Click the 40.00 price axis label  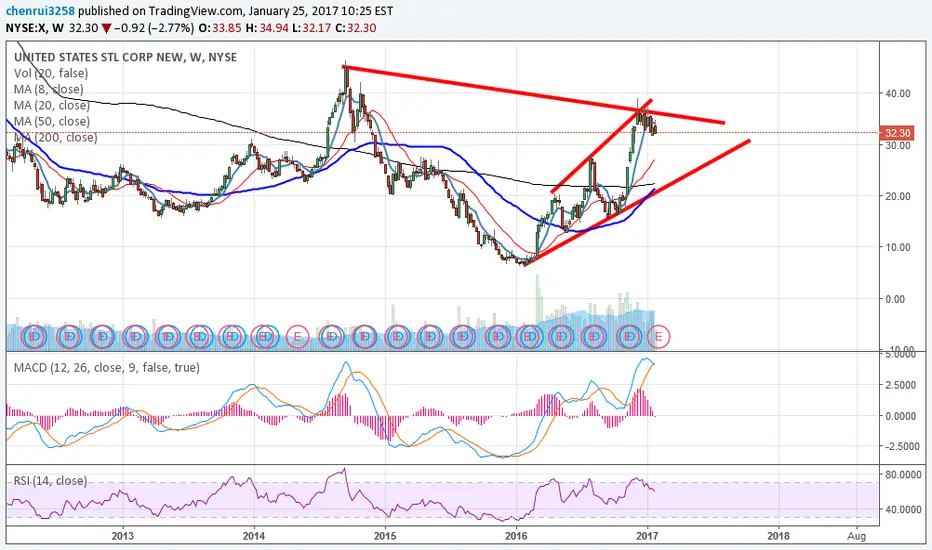pos(898,93)
